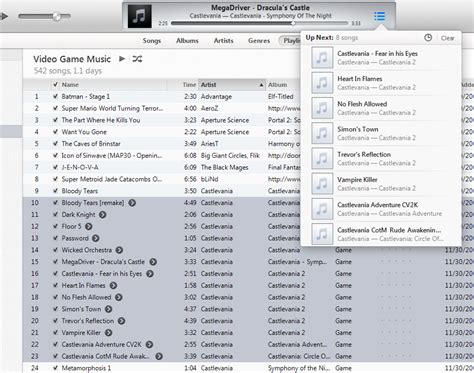Open arrow menu for Bloody Tears [remake]
Screen dimensions: 474x373
click(132, 203)
